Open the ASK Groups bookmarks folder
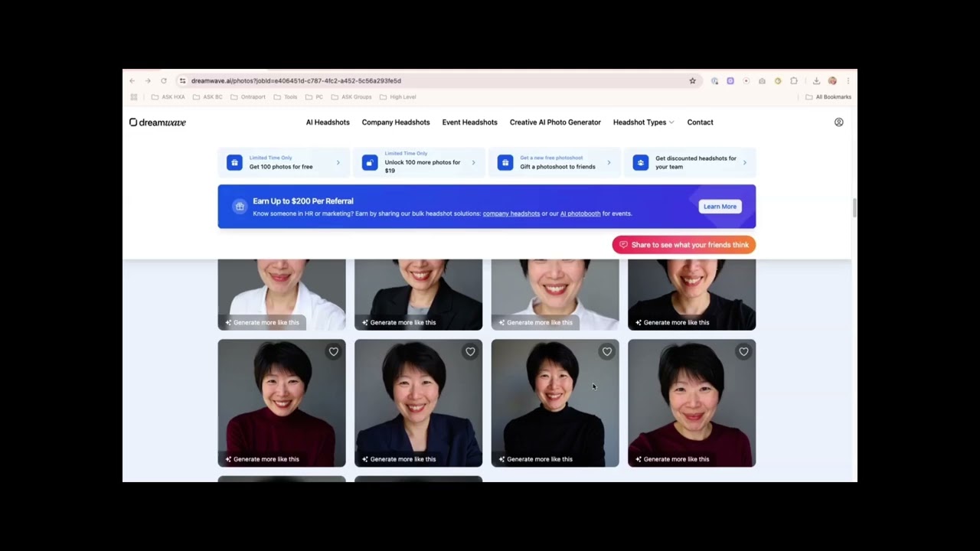 (x=351, y=97)
